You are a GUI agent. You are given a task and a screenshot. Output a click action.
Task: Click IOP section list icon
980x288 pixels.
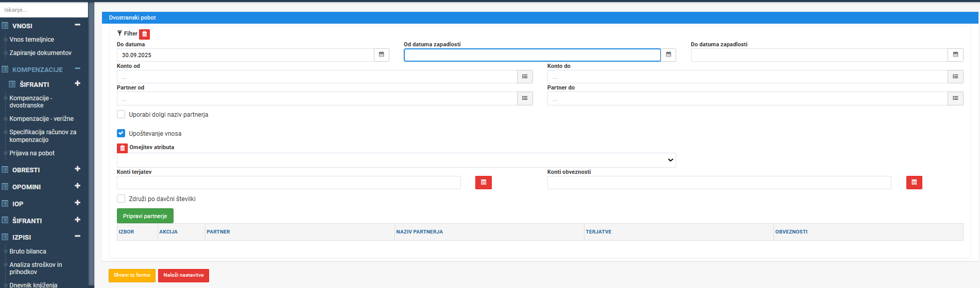(5, 204)
